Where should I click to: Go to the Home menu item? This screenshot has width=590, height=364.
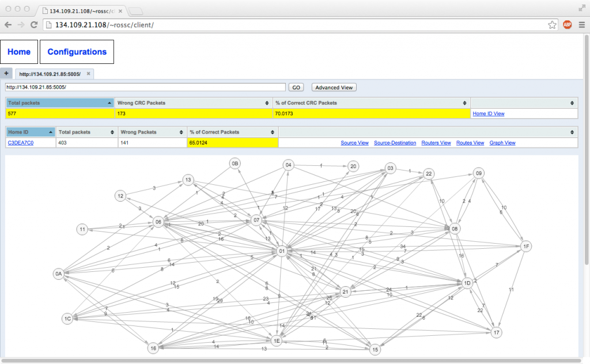[x=19, y=52]
